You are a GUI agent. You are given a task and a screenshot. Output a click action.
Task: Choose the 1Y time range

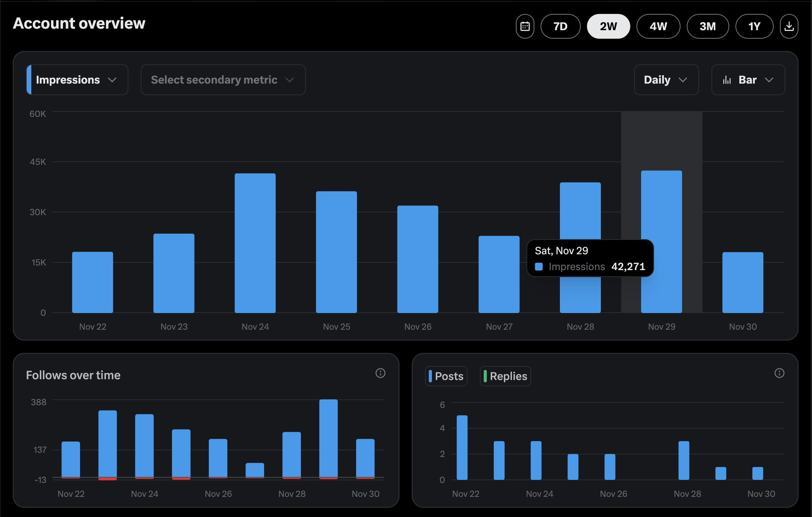pos(754,26)
